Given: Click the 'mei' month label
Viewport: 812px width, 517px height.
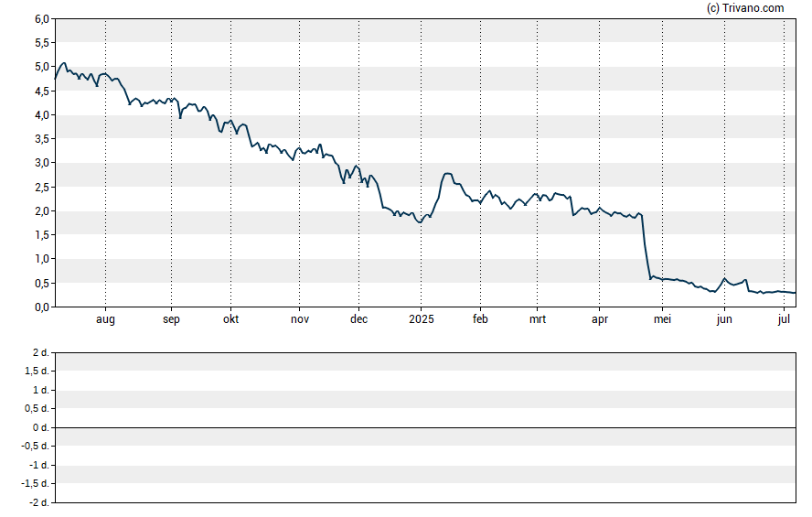Looking at the screenshot, I should point(662,319).
